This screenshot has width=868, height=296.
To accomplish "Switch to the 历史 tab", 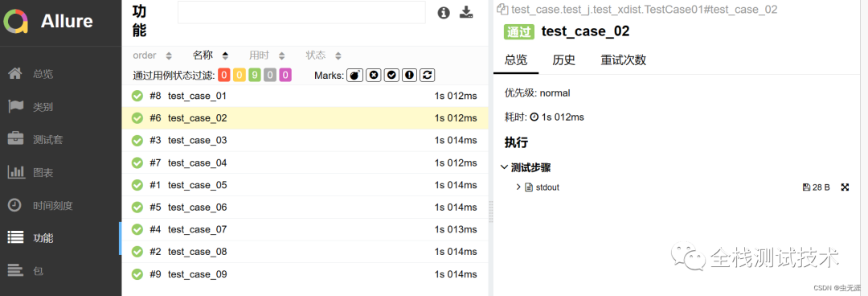I will pyautogui.click(x=563, y=60).
